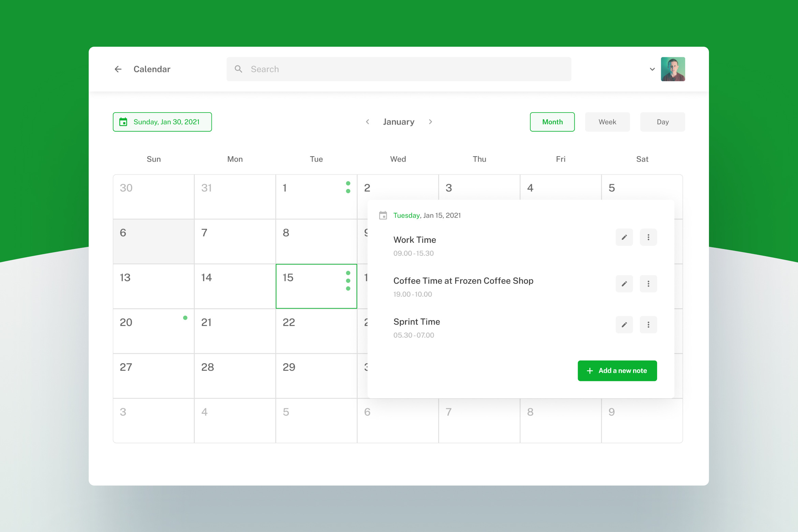This screenshot has height=532, width=798.
Task: Edit the Sprint Time note
Action: coord(624,325)
